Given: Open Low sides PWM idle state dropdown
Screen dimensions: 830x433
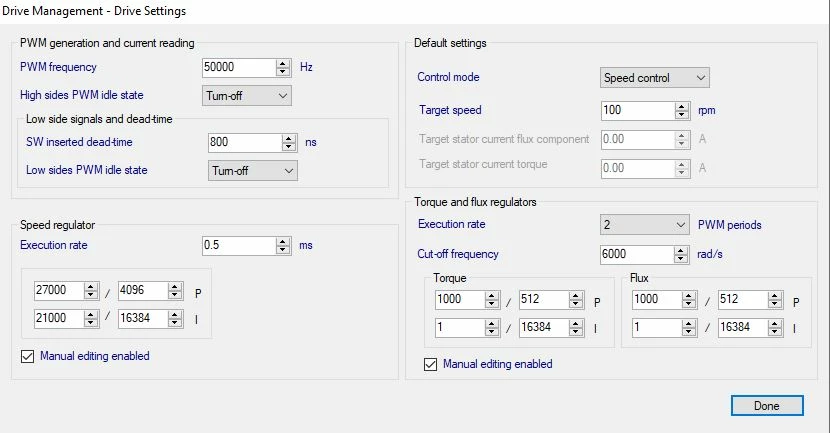Looking at the screenshot, I should tap(252, 171).
